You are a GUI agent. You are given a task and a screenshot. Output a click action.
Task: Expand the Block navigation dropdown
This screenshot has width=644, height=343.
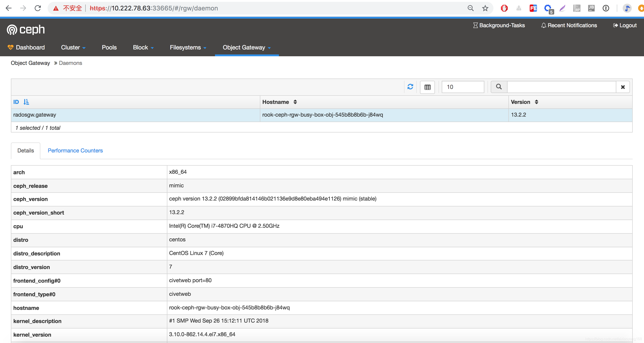143,47
